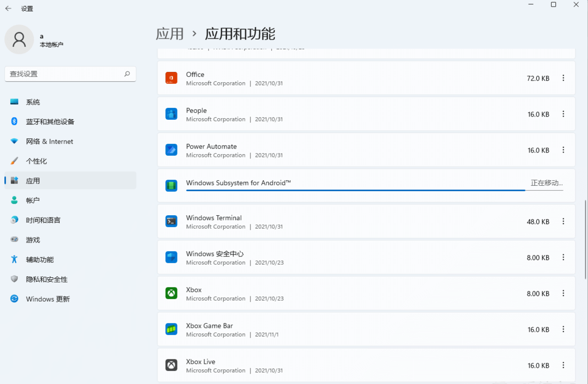Click the 72.0 KB size value
This screenshot has width=588, height=384.
point(538,78)
